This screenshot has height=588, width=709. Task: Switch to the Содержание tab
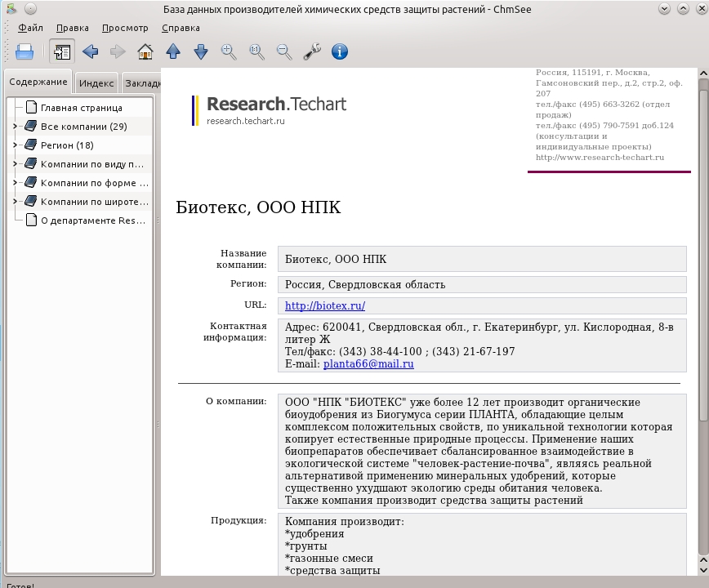(38, 82)
